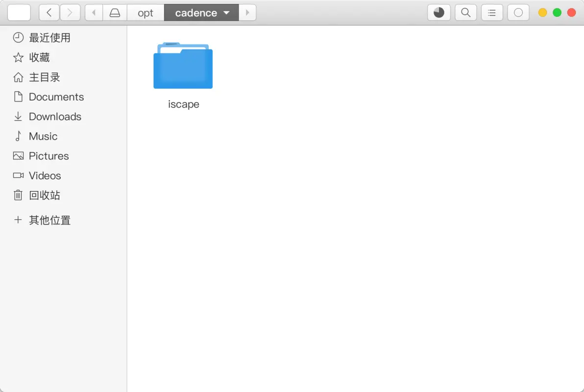Click the blank button left of toolbar
The height and width of the screenshot is (392, 584).
(19, 13)
